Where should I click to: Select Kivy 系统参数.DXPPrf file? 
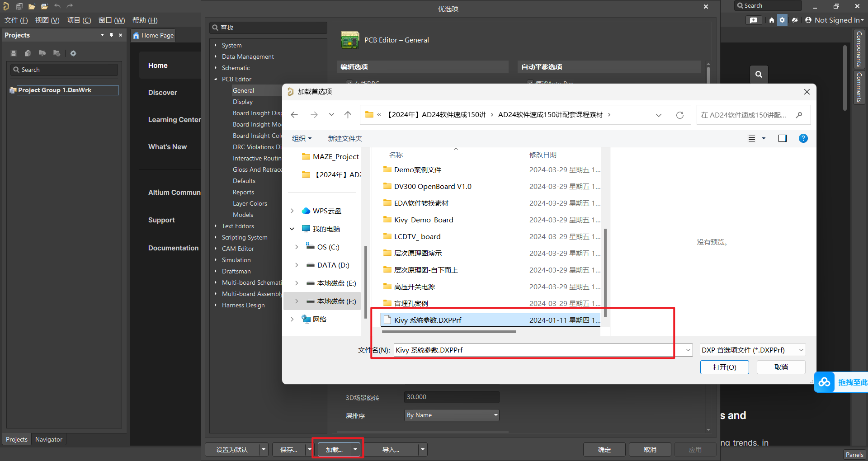pyautogui.click(x=491, y=320)
